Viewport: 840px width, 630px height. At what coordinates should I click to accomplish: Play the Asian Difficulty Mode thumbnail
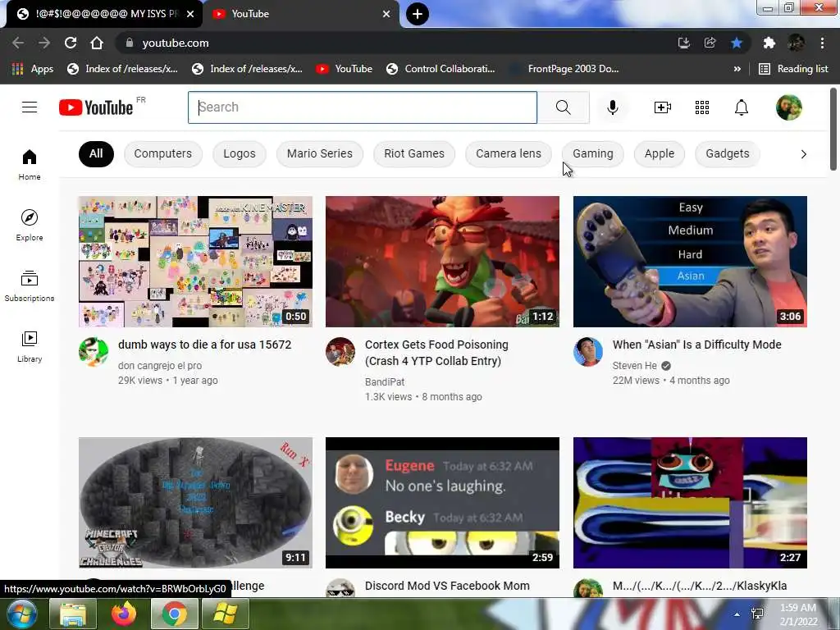[690, 262]
